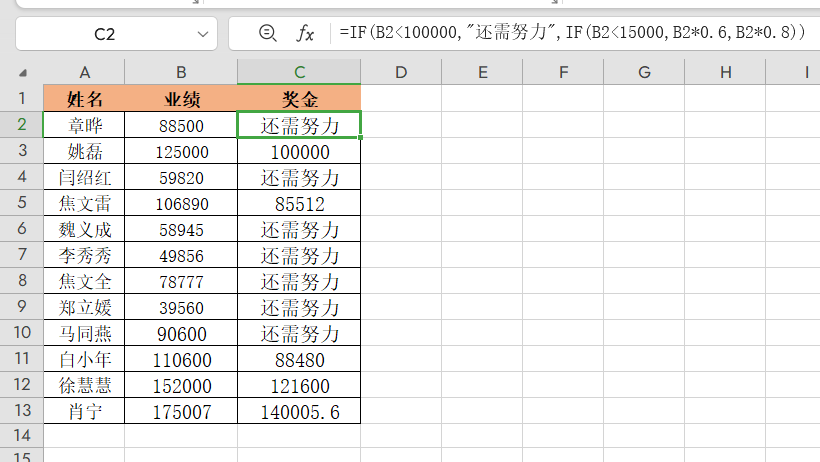Click the cell with value 59820
This screenshot has width=820, height=462.
tap(181, 177)
